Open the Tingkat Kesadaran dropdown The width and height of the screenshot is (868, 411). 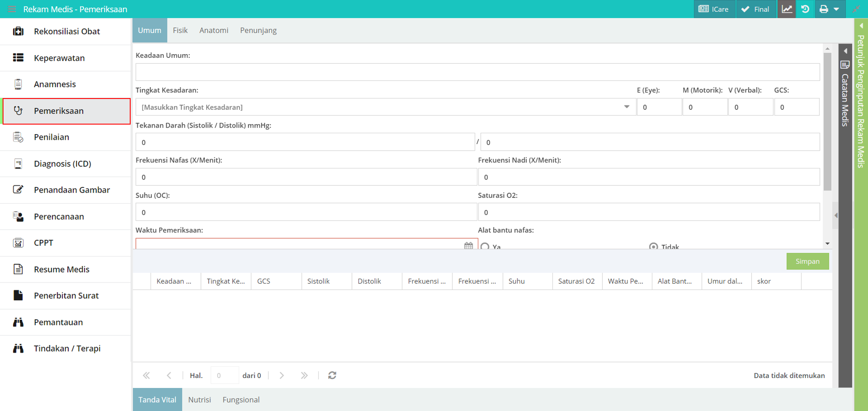(x=627, y=107)
